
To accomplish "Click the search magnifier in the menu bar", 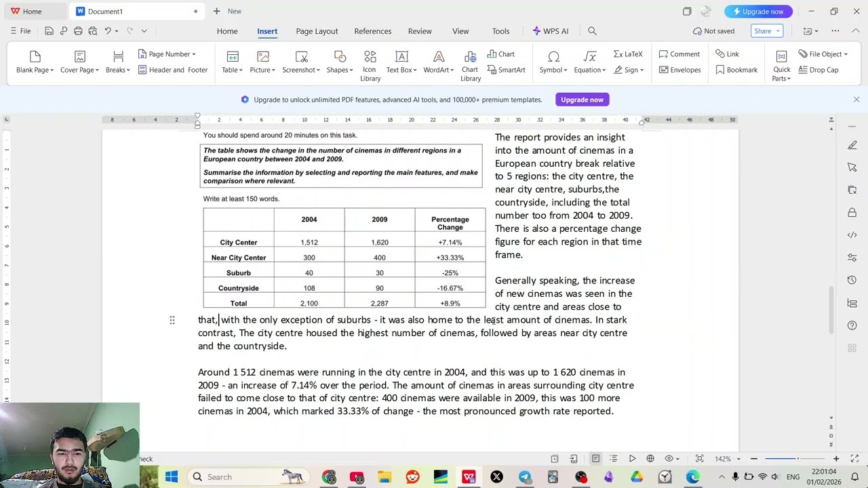I will click(592, 31).
